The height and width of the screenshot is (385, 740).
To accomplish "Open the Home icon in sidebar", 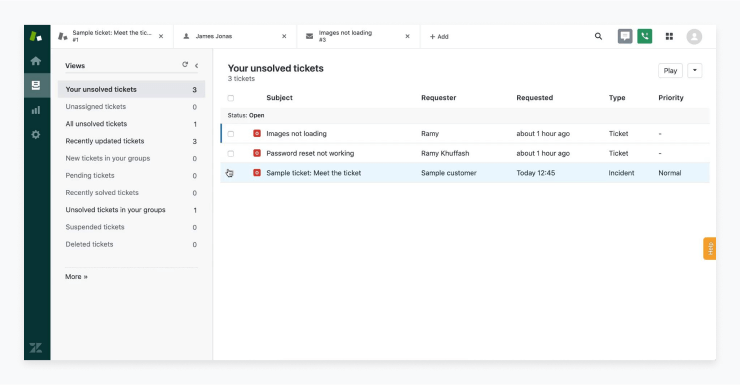I will point(36,61).
